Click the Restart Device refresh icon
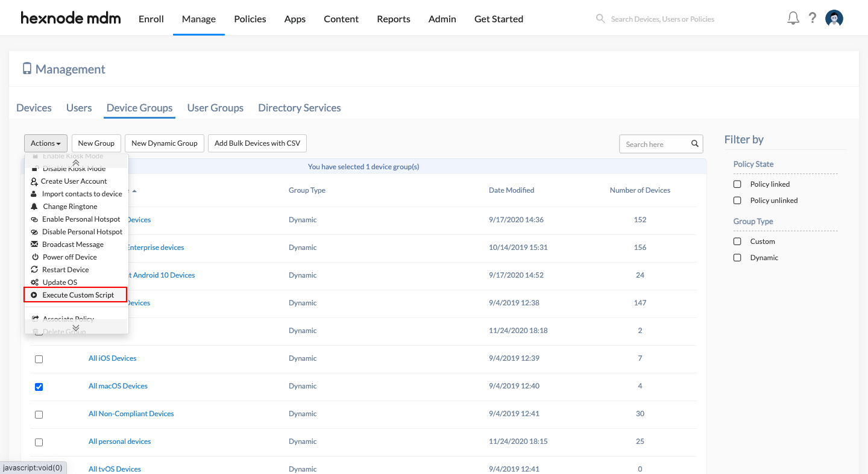Image resolution: width=868 pixels, height=474 pixels. pyautogui.click(x=34, y=270)
